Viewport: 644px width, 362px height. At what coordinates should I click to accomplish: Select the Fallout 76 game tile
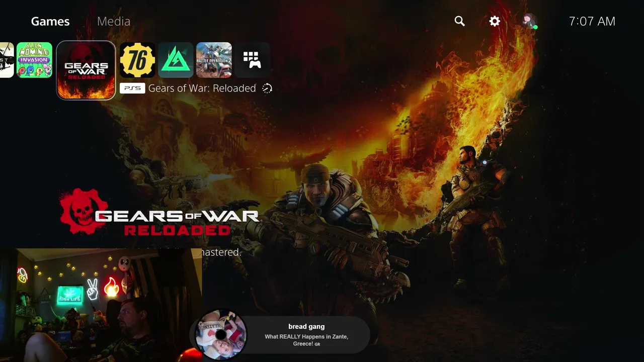click(137, 60)
